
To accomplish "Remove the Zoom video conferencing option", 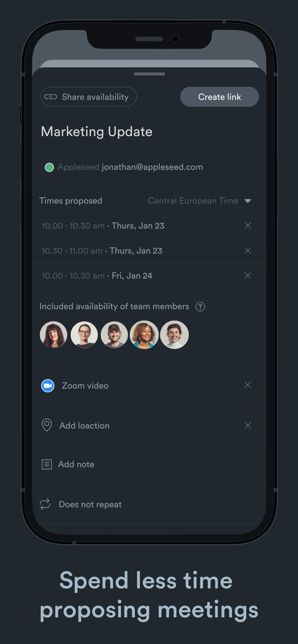I will click(248, 385).
